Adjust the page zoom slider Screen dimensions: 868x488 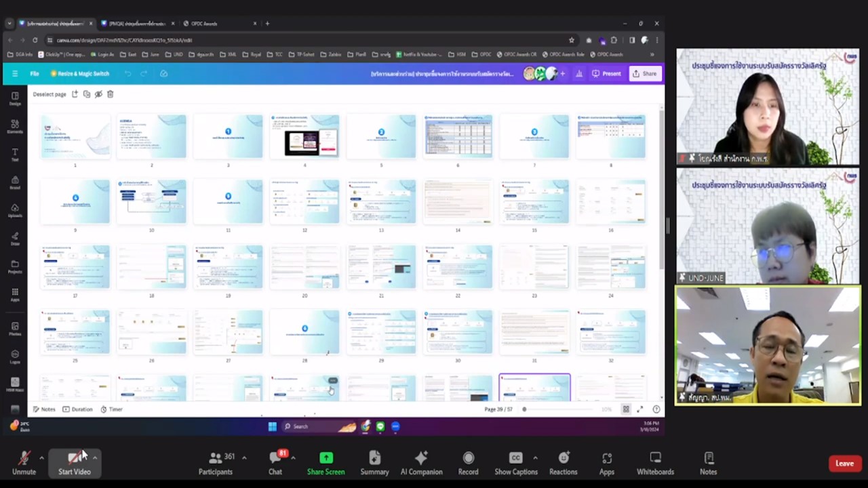[x=524, y=409]
